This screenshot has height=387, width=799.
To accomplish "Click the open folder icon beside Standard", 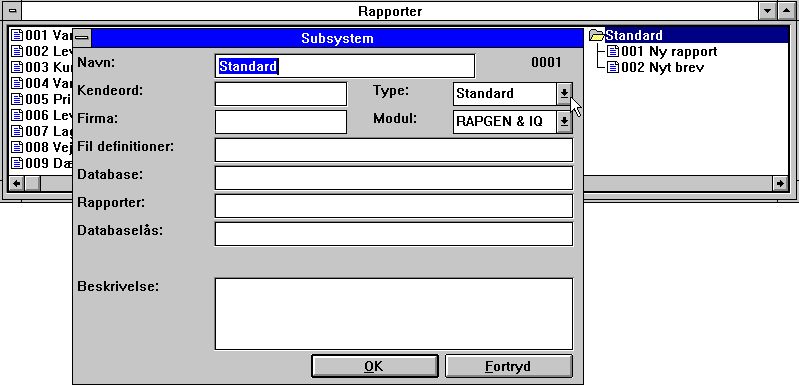I will 596,35.
